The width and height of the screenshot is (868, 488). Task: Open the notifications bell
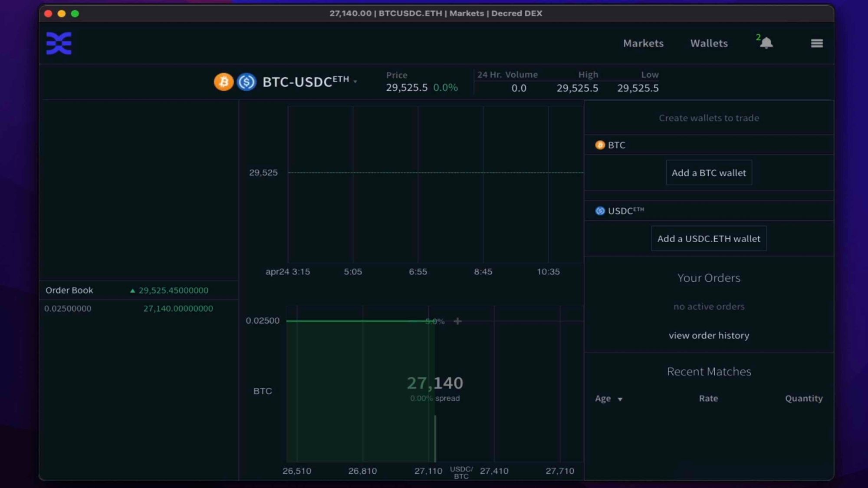click(766, 43)
